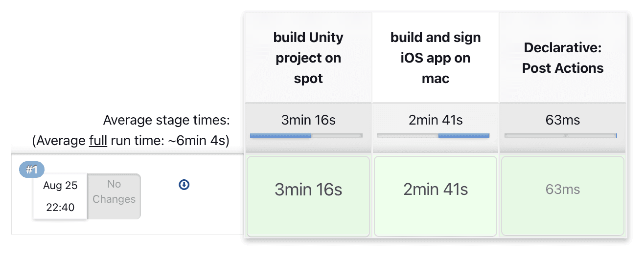Select the 'build Unity project on spot' stage header
This screenshot has width=644, height=255.
(x=308, y=58)
